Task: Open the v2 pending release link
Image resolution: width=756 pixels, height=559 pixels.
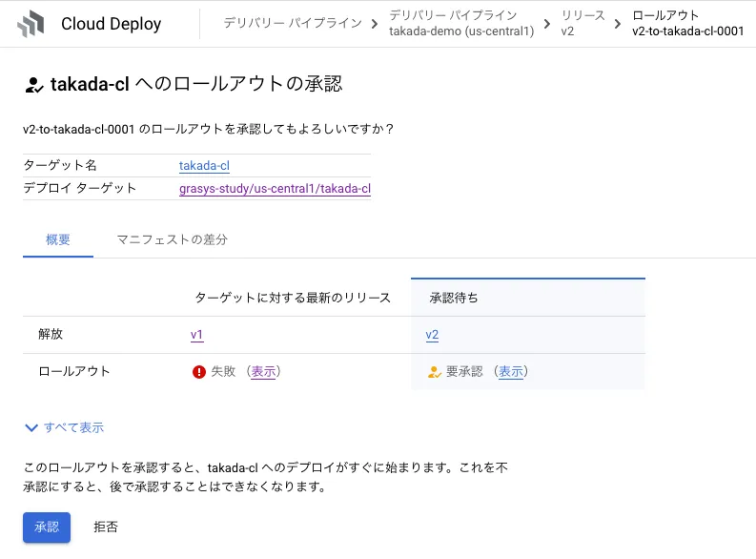Action: [x=432, y=335]
